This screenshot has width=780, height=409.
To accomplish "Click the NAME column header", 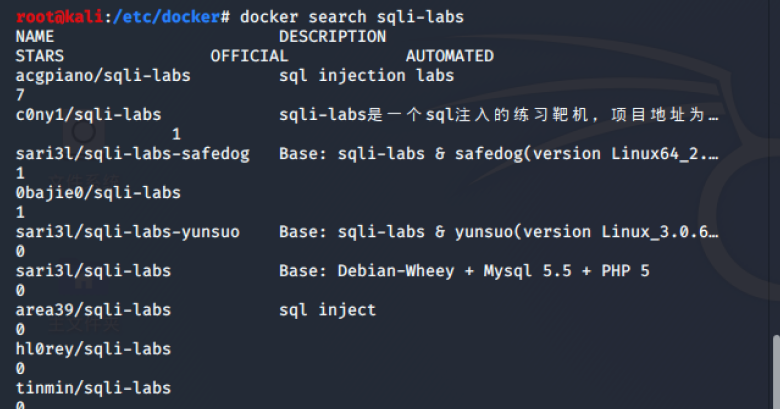I will (35, 37).
